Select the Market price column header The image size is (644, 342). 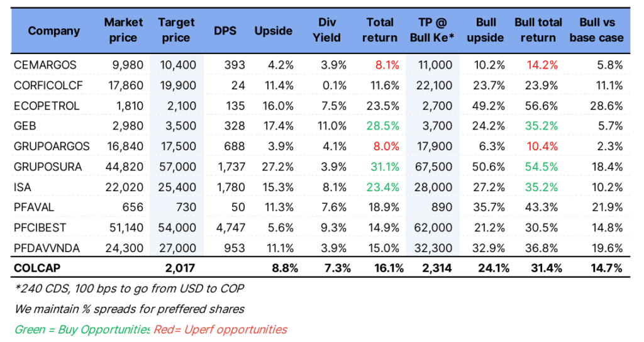pos(123,30)
